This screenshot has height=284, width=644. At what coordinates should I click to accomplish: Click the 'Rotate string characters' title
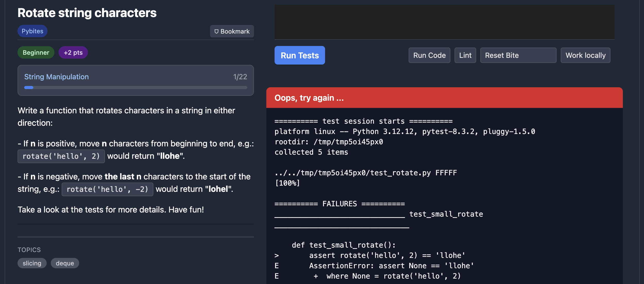87,13
